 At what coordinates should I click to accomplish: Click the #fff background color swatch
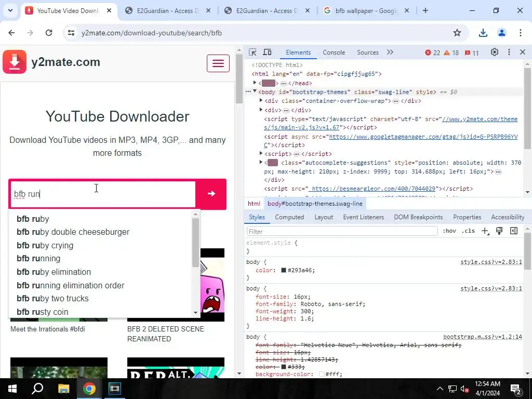pyautogui.click(x=322, y=374)
